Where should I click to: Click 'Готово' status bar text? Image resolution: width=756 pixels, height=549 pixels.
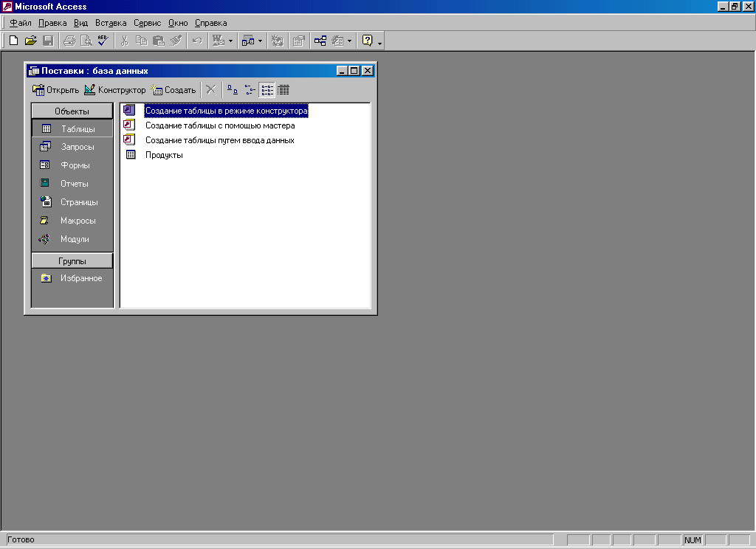click(21, 540)
